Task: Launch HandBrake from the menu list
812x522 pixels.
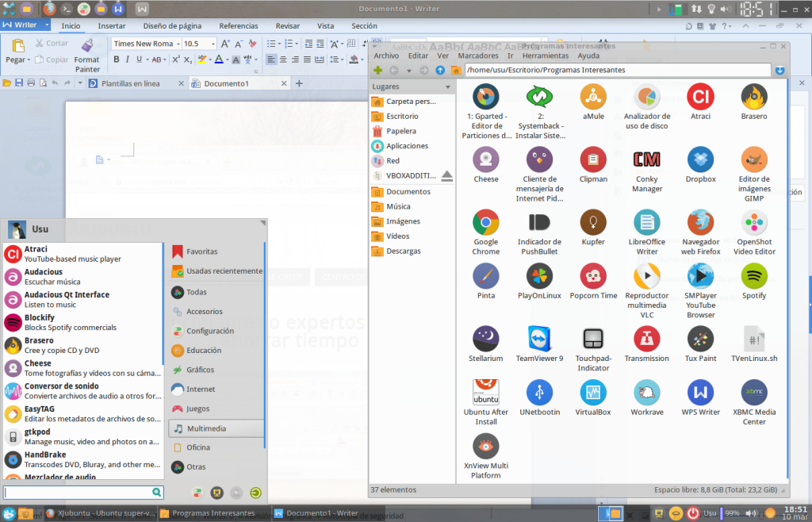Action: pyautogui.click(x=82, y=459)
